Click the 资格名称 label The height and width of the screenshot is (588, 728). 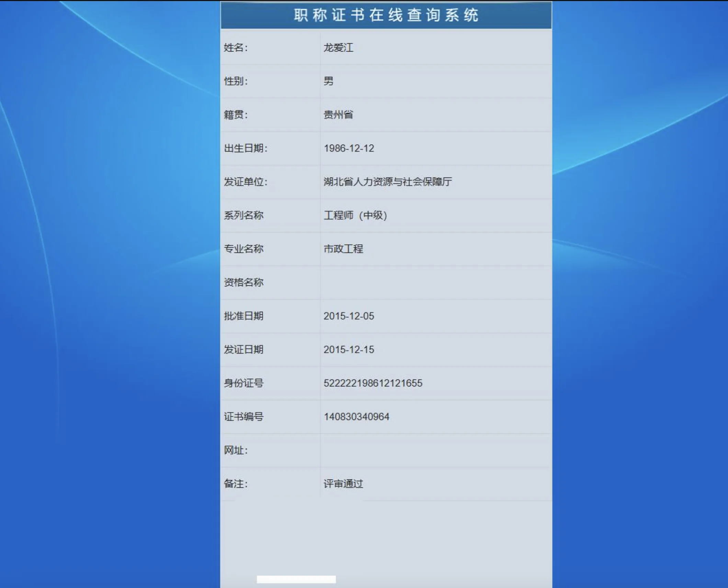[243, 282]
